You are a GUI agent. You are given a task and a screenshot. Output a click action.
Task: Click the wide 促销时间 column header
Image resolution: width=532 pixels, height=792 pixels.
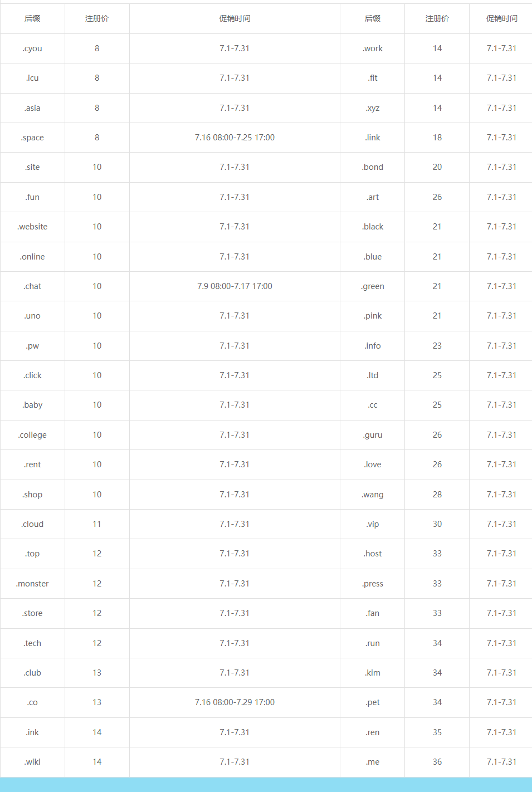235,18
